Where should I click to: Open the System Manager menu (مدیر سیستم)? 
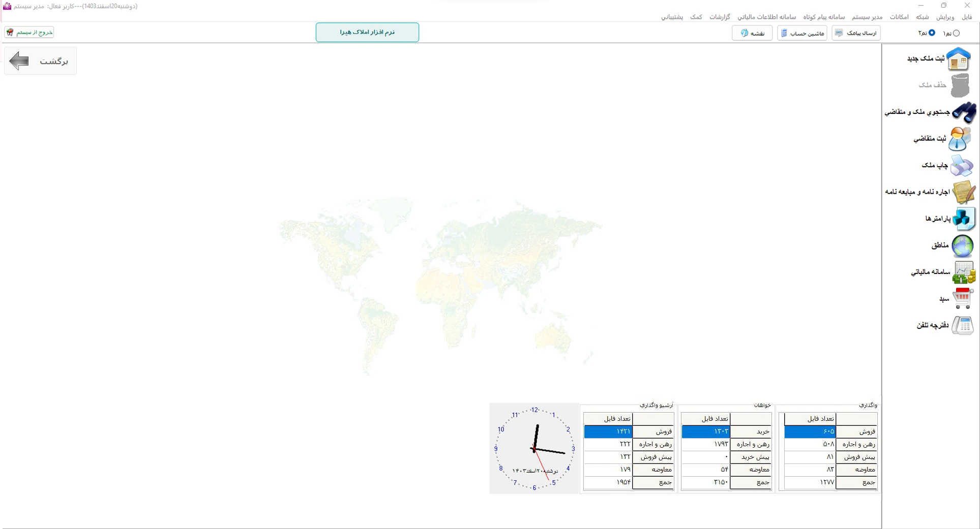click(x=867, y=17)
